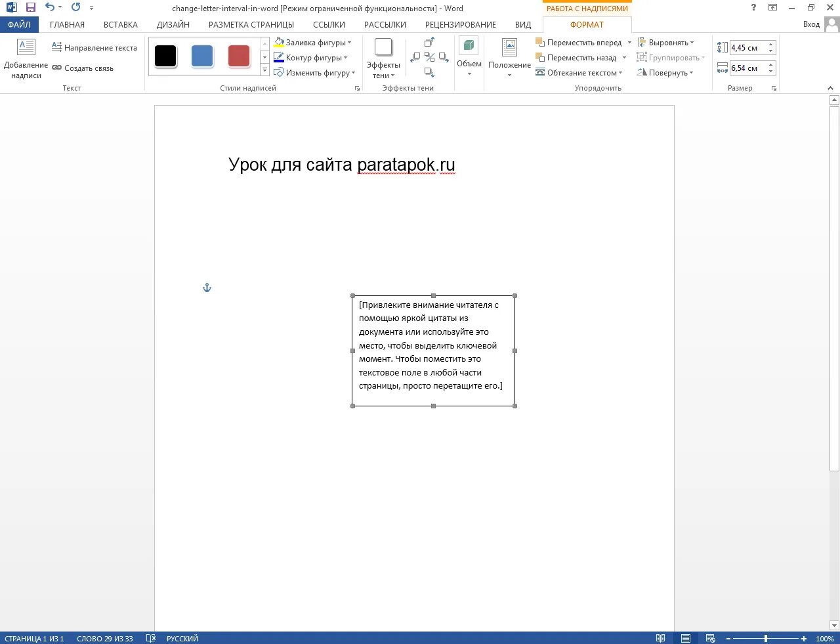Switch to the ДИЗАЙН tab
840x644 pixels.
(173, 24)
